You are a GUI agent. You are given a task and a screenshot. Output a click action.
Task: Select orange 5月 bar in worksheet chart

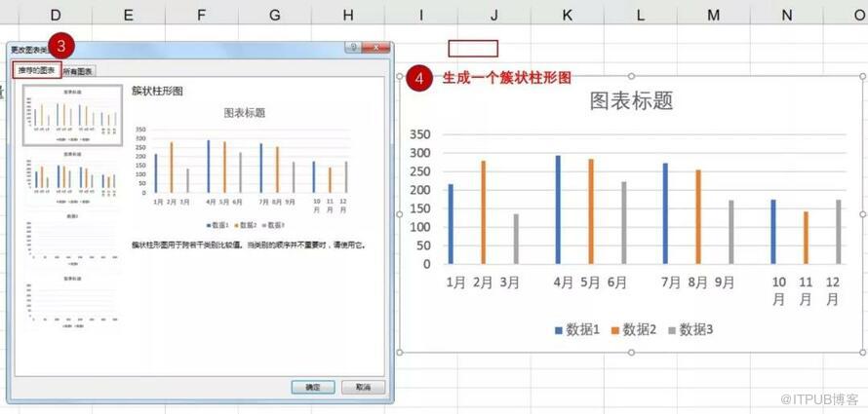pyautogui.click(x=591, y=211)
